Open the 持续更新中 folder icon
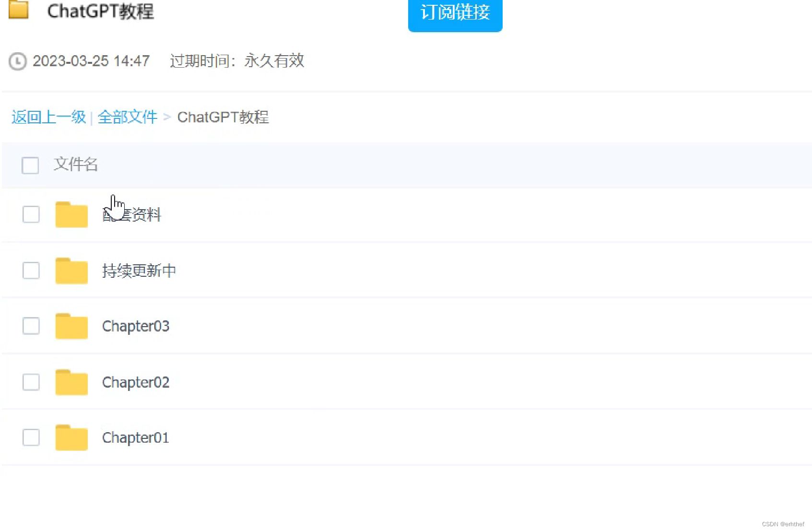This screenshot has width=812, height=531. click(71, 270)
